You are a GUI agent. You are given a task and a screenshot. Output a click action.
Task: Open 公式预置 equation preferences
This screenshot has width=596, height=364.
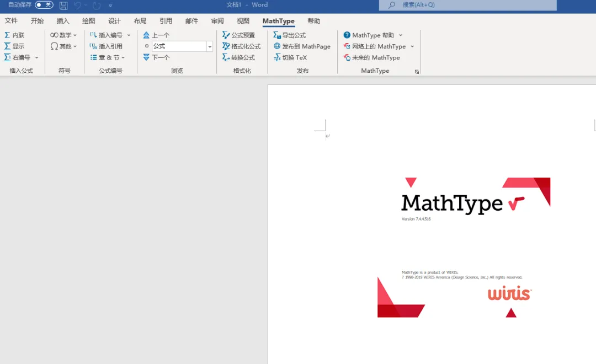point(239,35)
